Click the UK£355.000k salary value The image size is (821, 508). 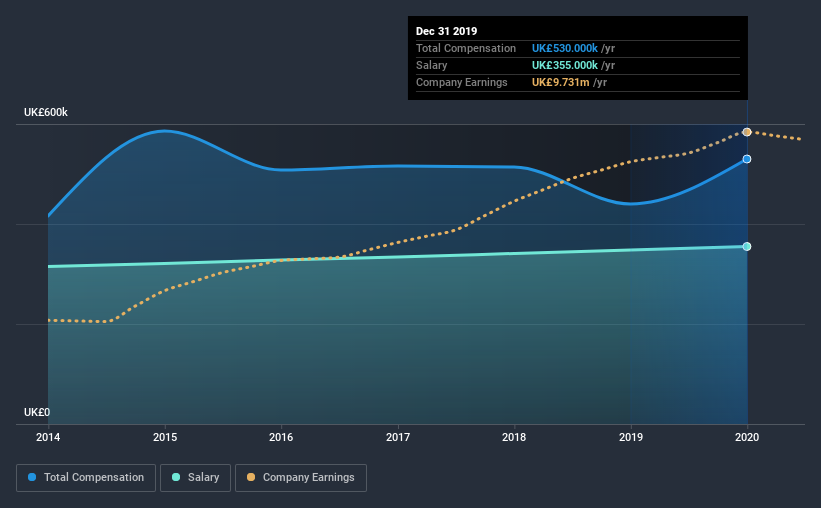click(564, 65)
